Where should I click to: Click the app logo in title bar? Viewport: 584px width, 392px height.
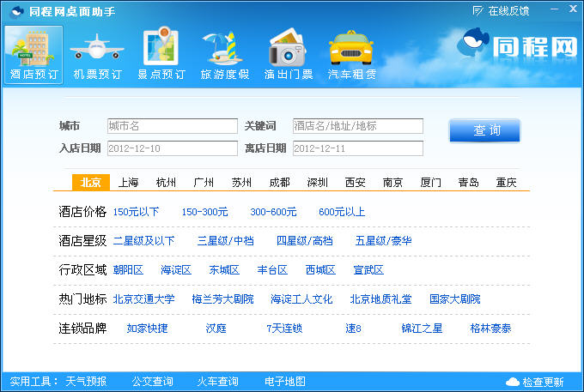point(16,12)
